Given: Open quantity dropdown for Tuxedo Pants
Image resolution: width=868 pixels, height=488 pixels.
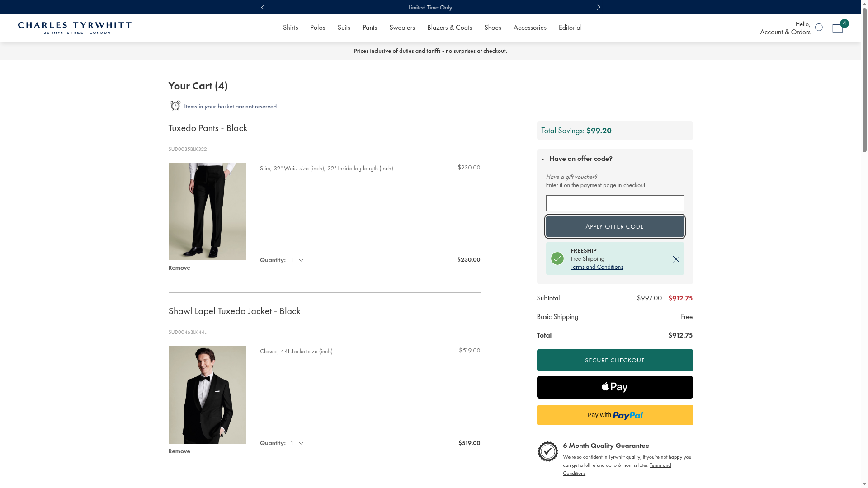Looking at the screenshot, I should point(297,260).
